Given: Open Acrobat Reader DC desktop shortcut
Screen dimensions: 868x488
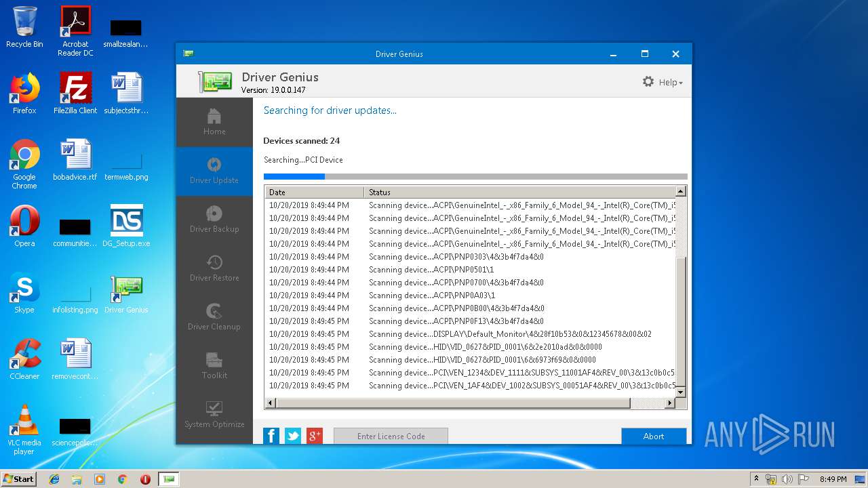Looking at the screenshot, I should pos(75,31).
